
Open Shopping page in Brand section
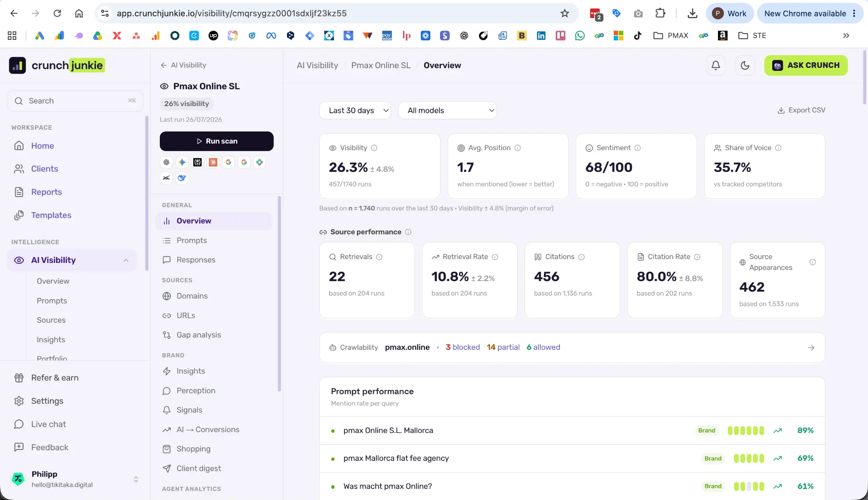pos(193,449)
